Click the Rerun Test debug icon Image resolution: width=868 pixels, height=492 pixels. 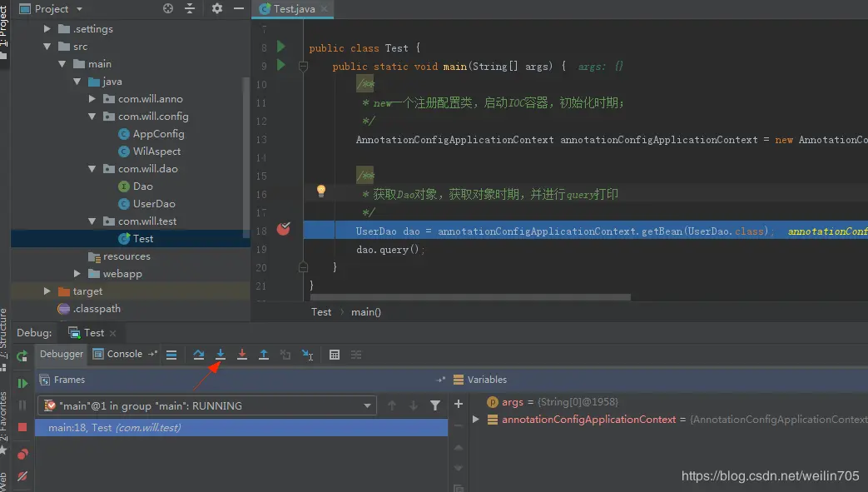pos(22,356)
